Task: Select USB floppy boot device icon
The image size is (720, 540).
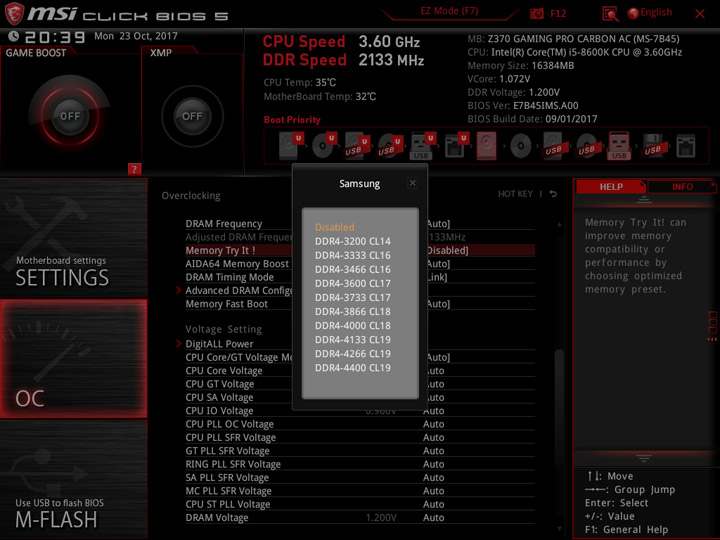Action: pos(653,146)
